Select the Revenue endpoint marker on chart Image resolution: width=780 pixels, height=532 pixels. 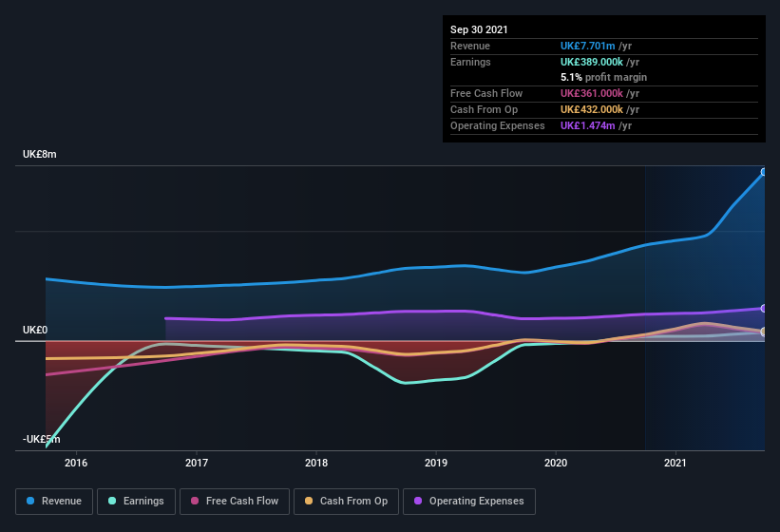[764, 172]
